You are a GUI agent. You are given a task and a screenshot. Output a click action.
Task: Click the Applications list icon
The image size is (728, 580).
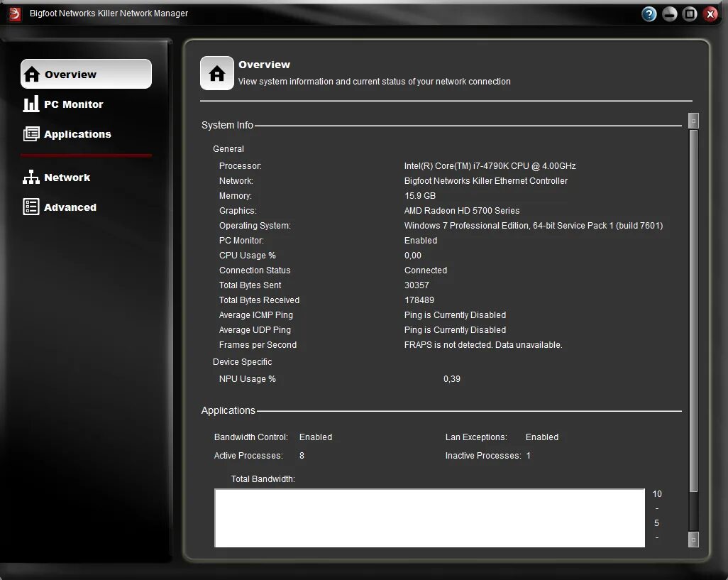31,133
